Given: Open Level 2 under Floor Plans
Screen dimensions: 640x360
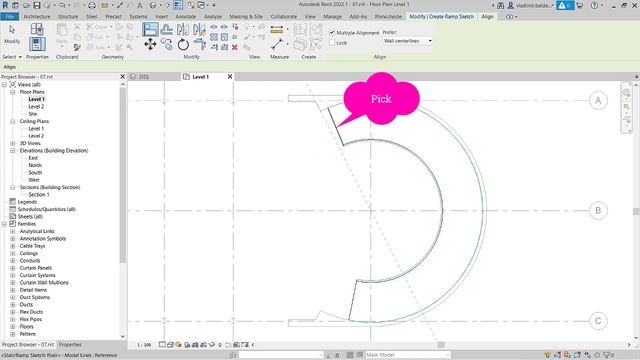Looking at the screenshot, I should (x=36, y=107).
